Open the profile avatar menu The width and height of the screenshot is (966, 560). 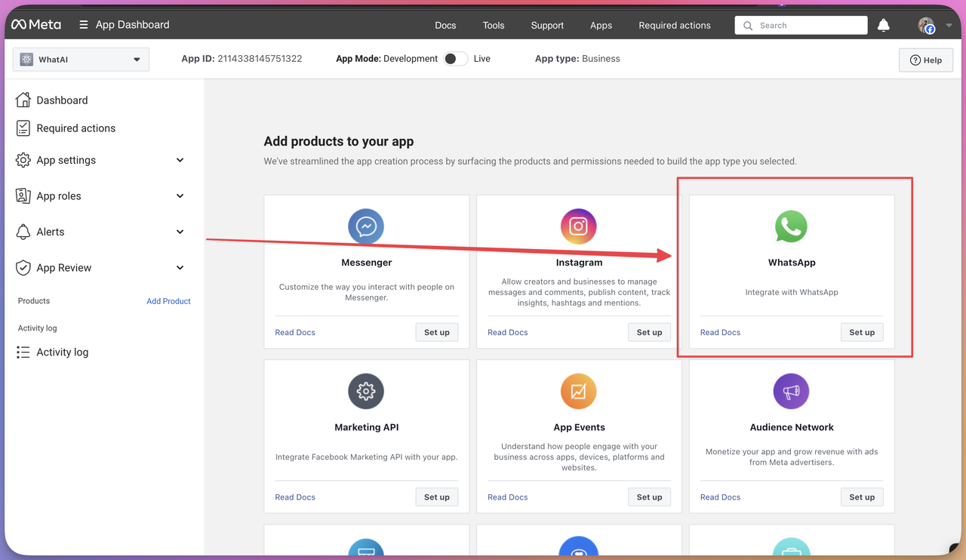pyautogui.click(x=927, y=26)
